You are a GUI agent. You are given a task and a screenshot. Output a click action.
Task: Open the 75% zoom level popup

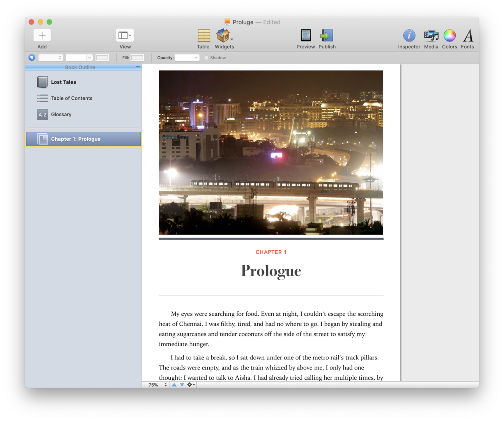coord(157,385)
